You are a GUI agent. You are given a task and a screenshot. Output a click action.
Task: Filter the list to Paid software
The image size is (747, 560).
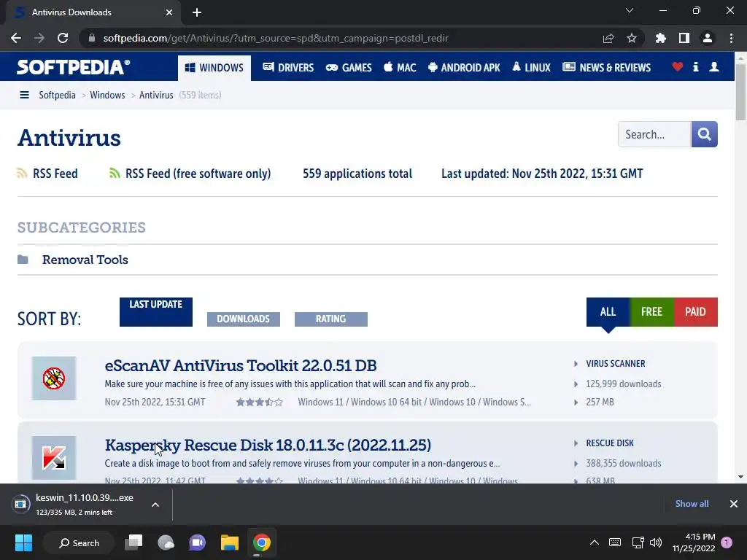coord(695,312)
